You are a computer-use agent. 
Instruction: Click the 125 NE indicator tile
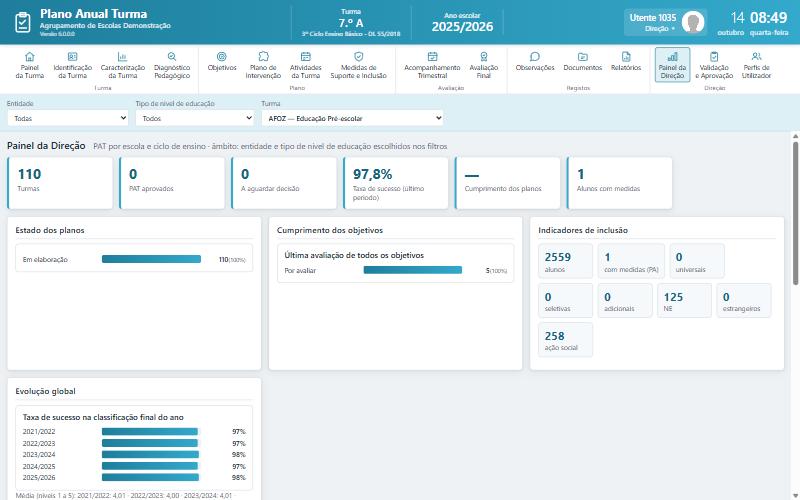tap(684, 301)
